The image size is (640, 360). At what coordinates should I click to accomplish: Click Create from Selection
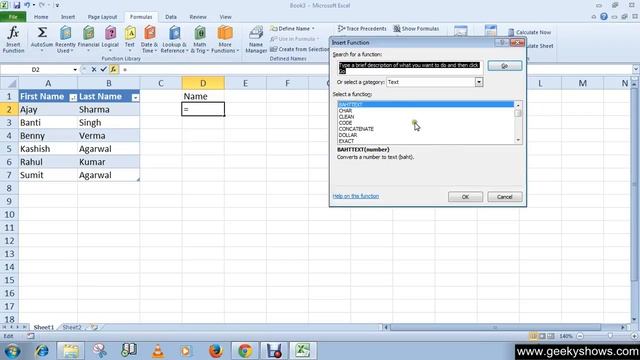coord(300,49)
